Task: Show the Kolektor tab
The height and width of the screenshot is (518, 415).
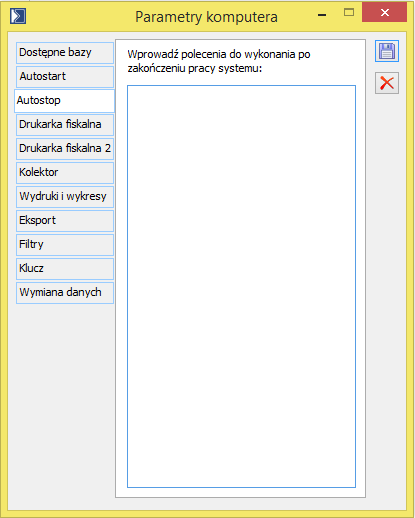Action: 65,173
